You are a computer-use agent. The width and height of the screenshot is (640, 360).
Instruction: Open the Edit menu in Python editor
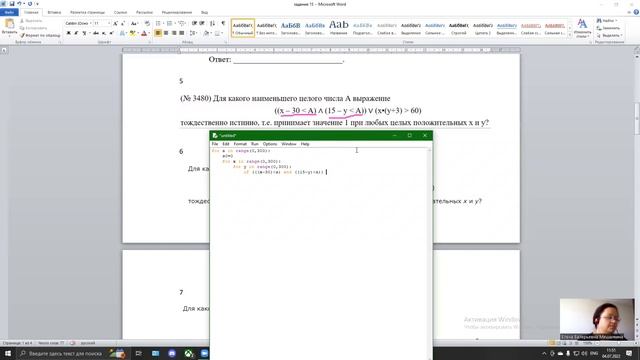click(226, 144)
